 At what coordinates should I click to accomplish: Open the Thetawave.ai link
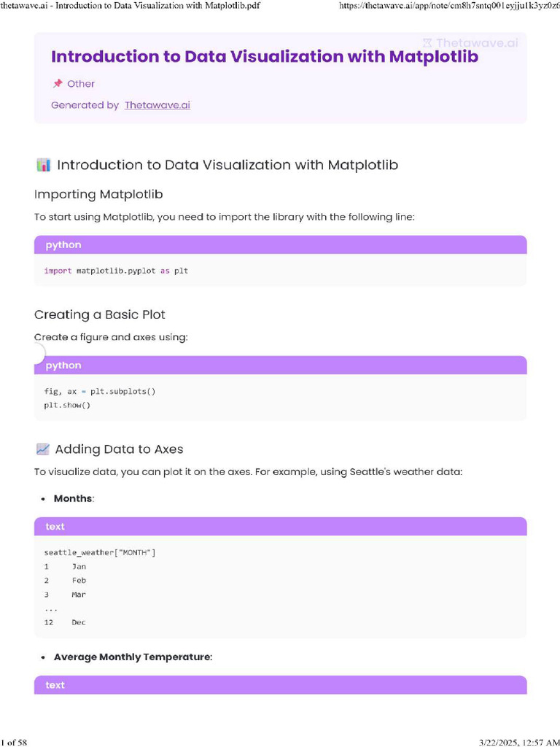pyautogui.click(x=157, y=105)
